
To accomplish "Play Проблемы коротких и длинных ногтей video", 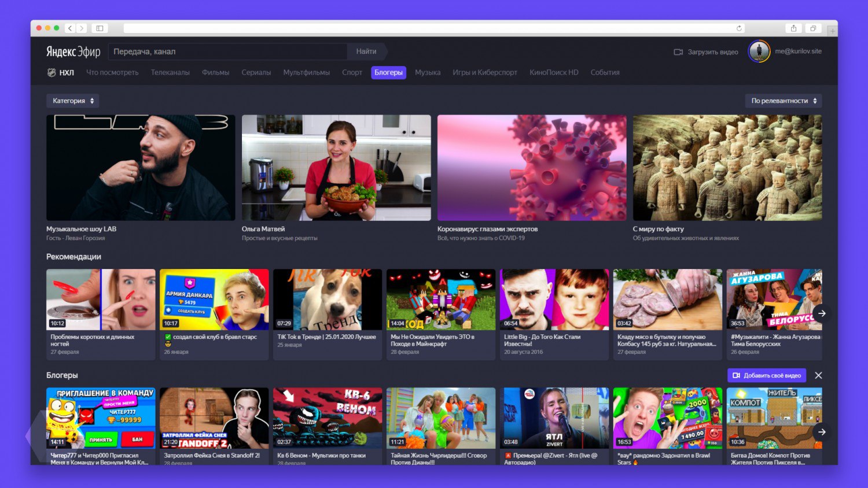I will coord(101,300).
